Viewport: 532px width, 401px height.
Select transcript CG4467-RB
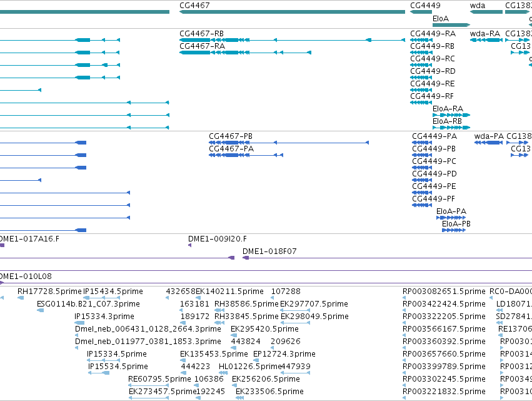pyautogui.click(x=292, y=40)
